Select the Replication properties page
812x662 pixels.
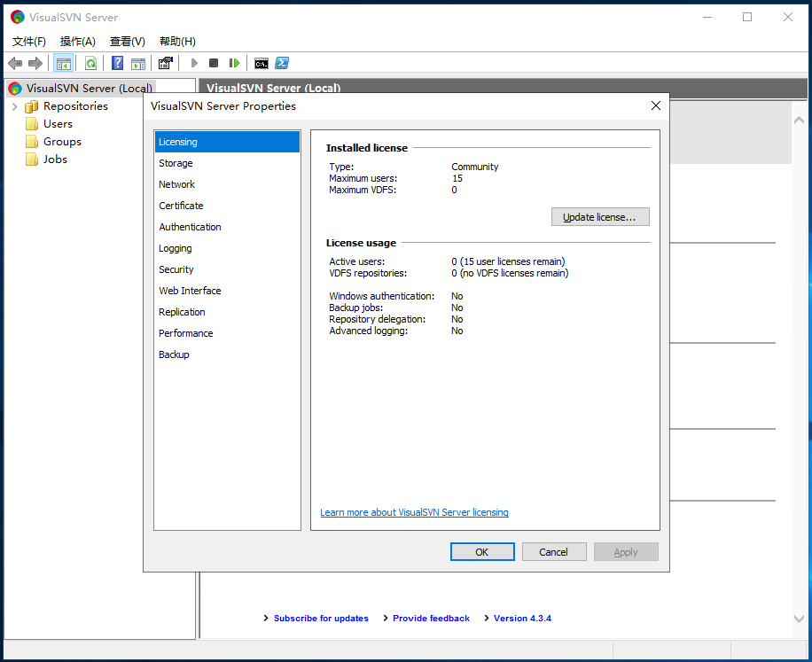(x=227, y=312)
